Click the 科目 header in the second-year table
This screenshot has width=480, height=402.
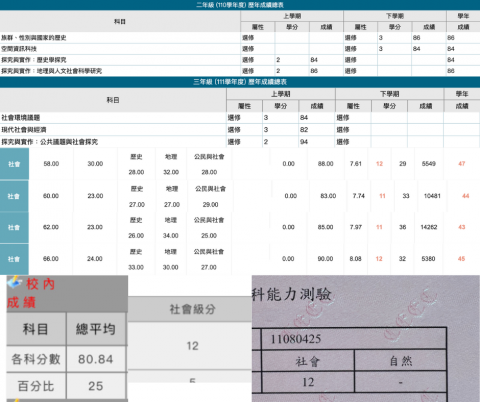(x=120, y=22)
